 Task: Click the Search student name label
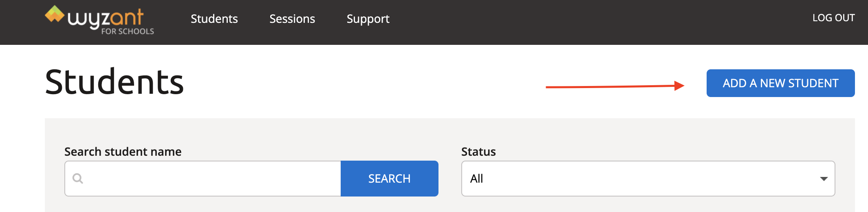(123, 152)
